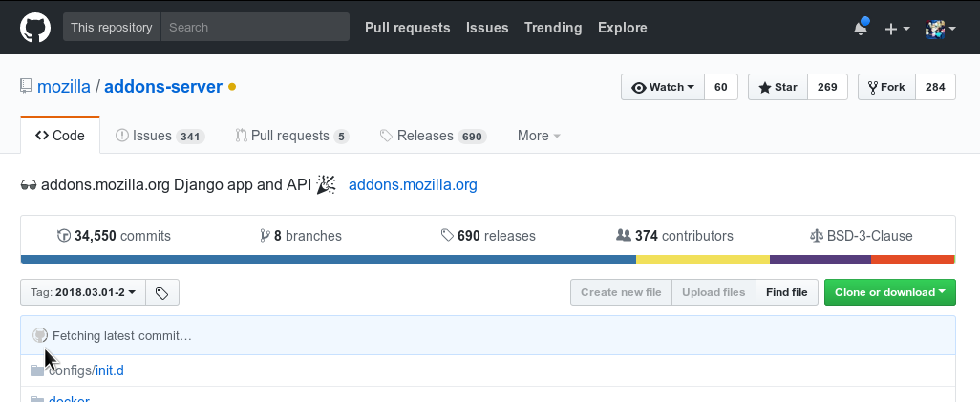The width and height of the screenshot is (980, 402).
Task: Click the Upload files button
Action: click(714, 292)
